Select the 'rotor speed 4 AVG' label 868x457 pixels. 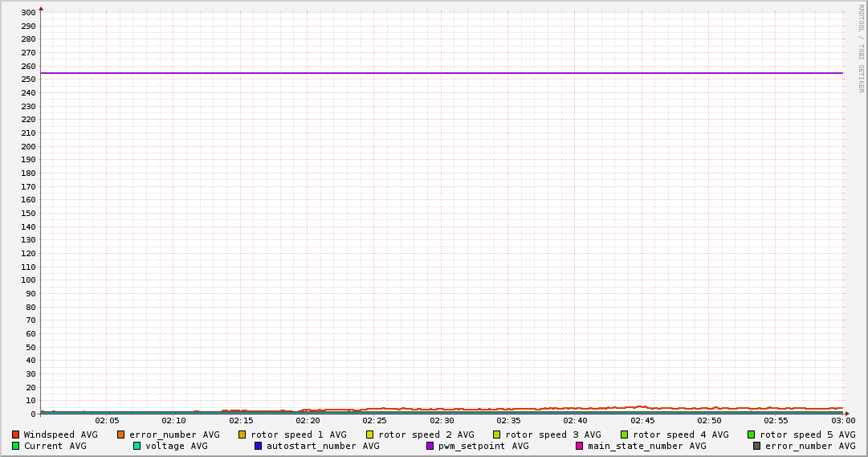[x=681, y=435]
